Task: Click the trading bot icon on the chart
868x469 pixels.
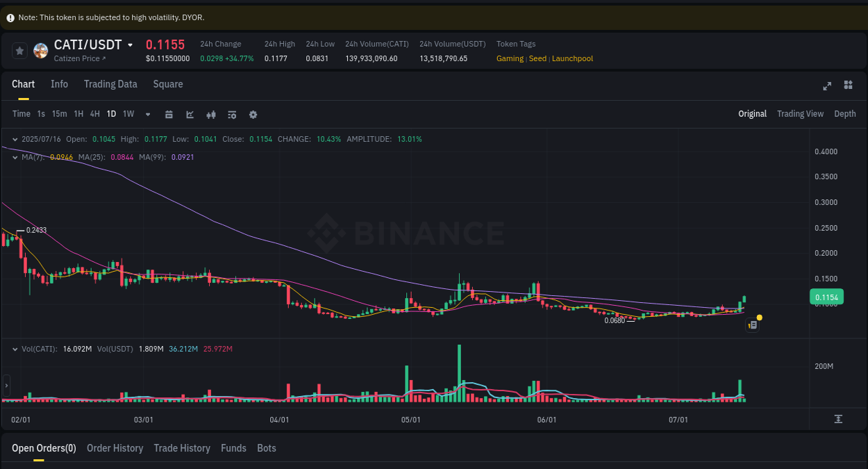Action: 752,324
